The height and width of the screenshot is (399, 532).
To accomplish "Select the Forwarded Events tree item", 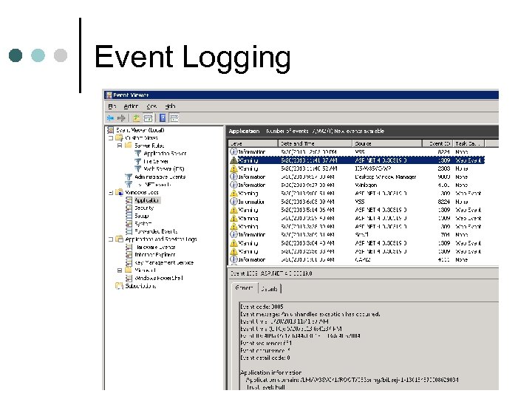I will tap(156, 231).
